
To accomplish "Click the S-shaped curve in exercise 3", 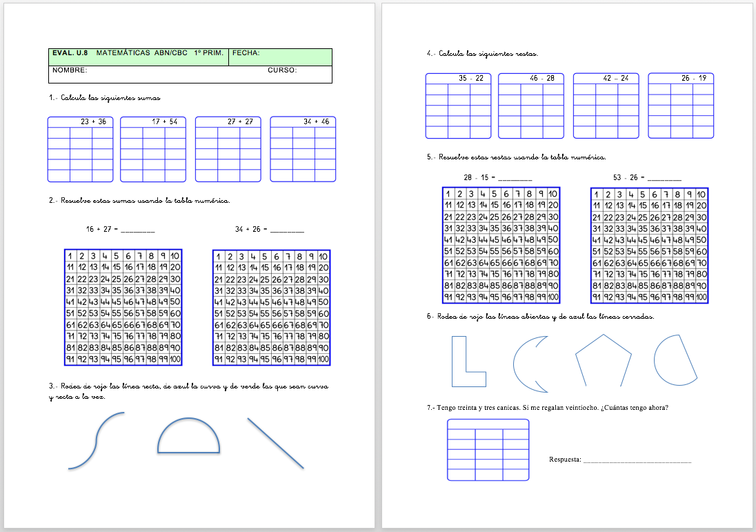I will tap(97, 442).
